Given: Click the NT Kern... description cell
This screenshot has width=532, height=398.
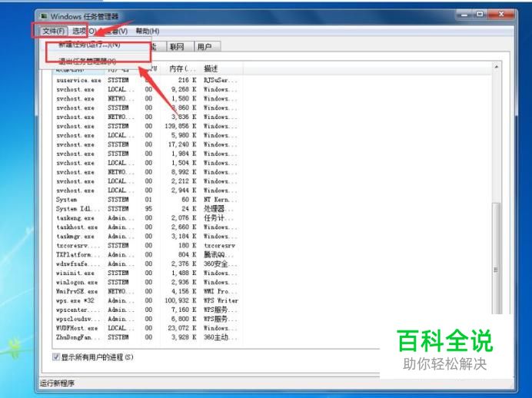Looking at the screenshot, I should 219,199.
